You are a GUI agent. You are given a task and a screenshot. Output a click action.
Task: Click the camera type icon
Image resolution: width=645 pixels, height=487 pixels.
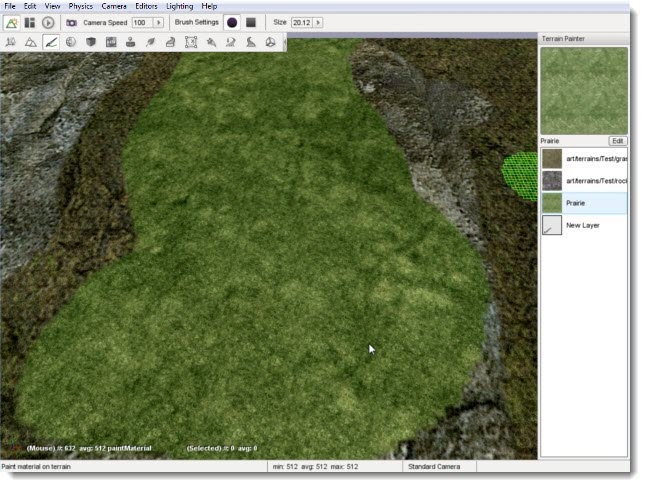[72, 22]
